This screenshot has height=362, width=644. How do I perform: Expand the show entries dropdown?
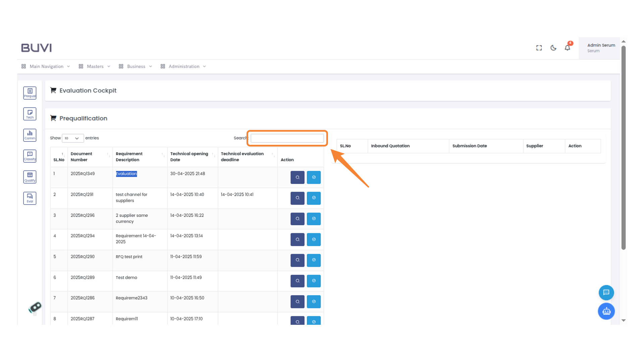pos(72,138)
